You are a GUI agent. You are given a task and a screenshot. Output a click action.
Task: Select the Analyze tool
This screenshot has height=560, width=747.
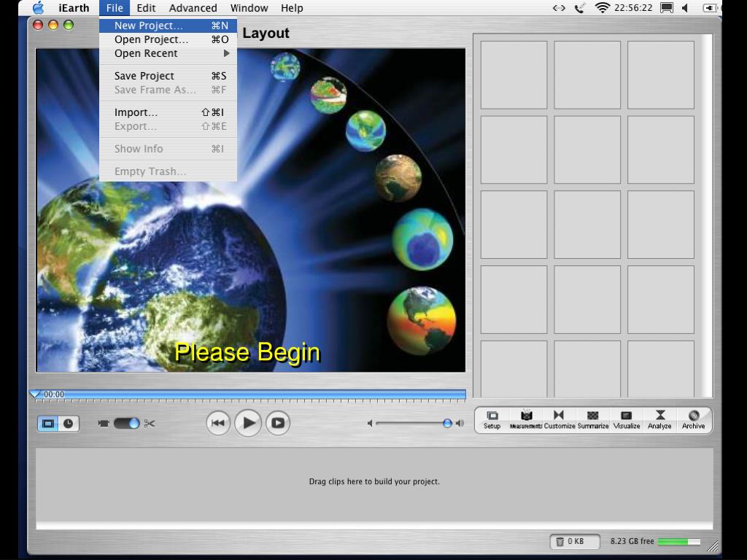[659, 419]
